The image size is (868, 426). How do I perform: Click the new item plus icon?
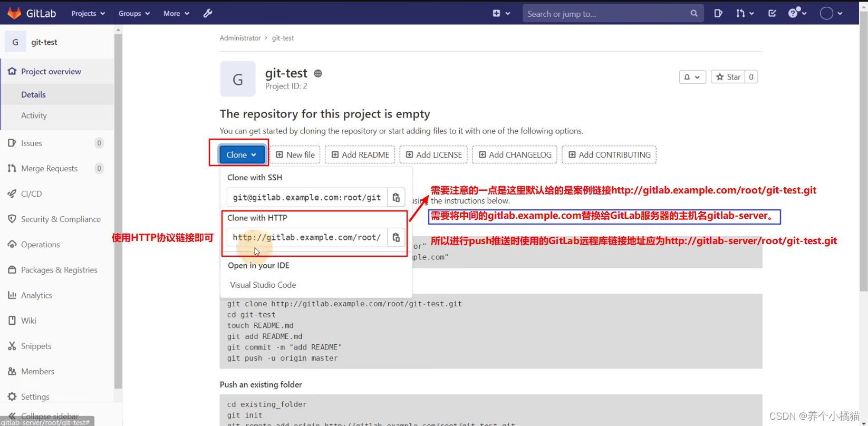pyautogui.click(x=496, y=13)
